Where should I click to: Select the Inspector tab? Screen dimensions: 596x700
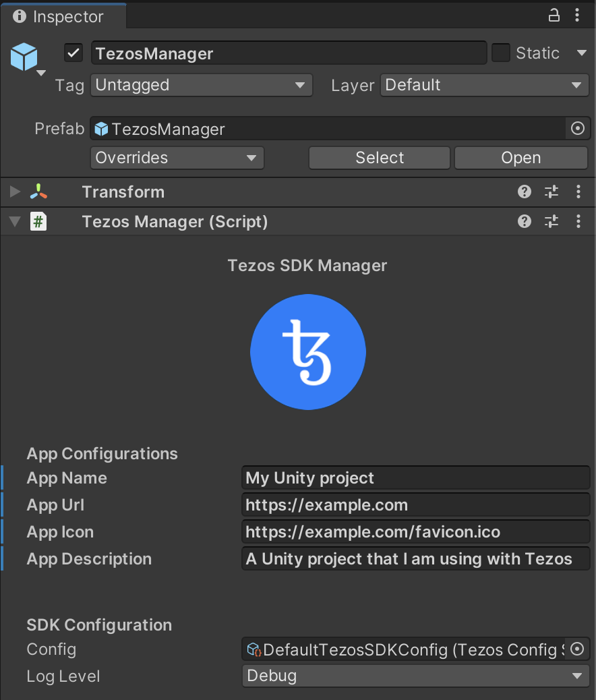pos(59,16)
